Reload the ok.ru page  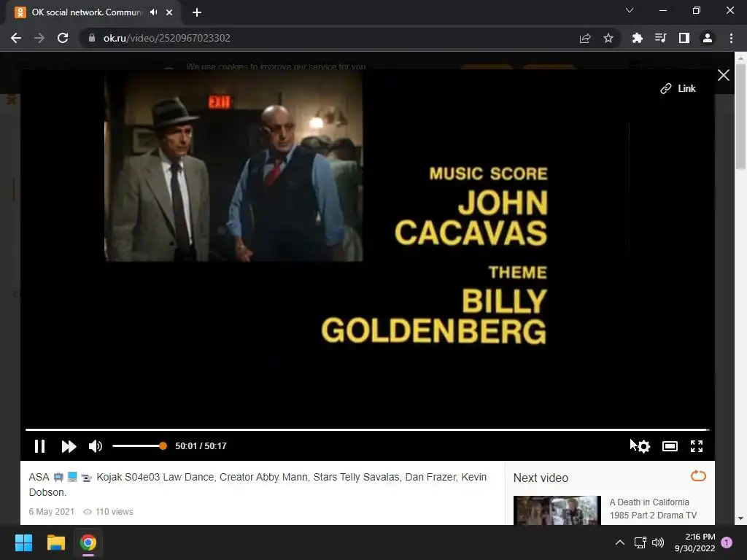coord(63,38)
